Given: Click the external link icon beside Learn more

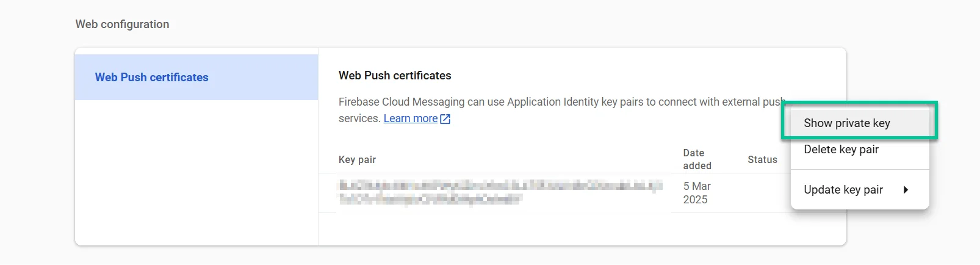Looking at the screenshot, I should pos(445,119).
